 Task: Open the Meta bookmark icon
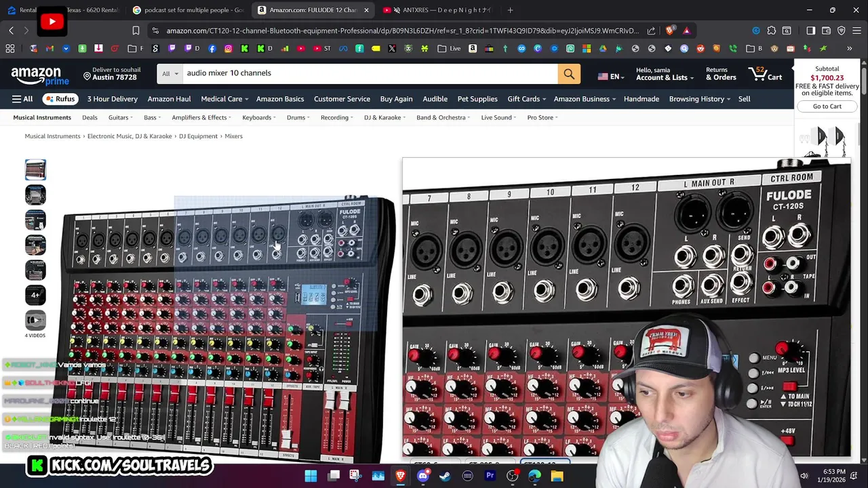coord(343,48)
